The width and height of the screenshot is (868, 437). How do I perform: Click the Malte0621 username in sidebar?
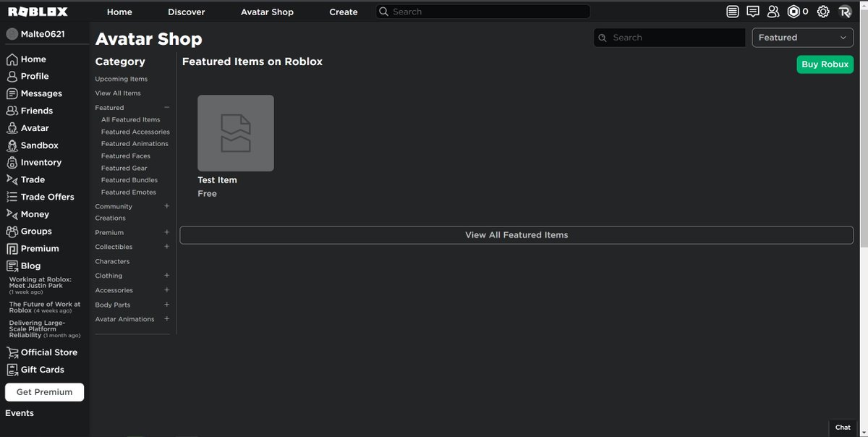[43, 35]
